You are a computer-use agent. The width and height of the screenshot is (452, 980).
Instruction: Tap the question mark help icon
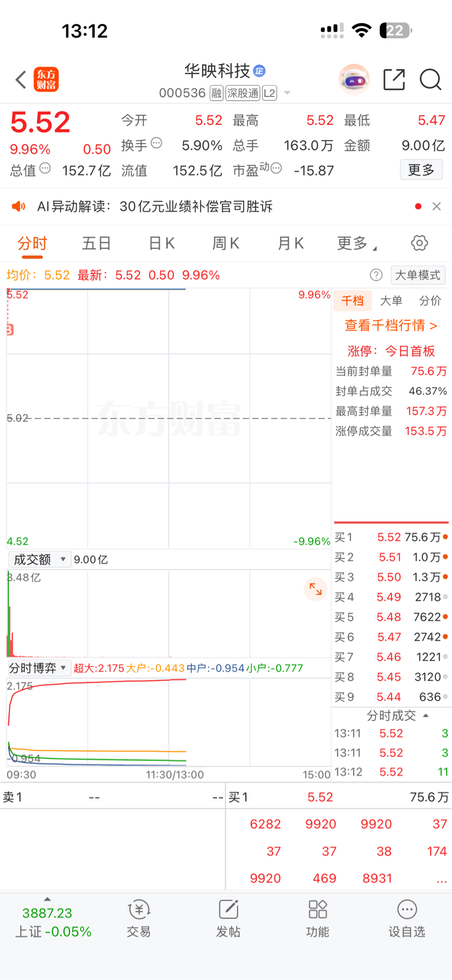tap(376, 275)
